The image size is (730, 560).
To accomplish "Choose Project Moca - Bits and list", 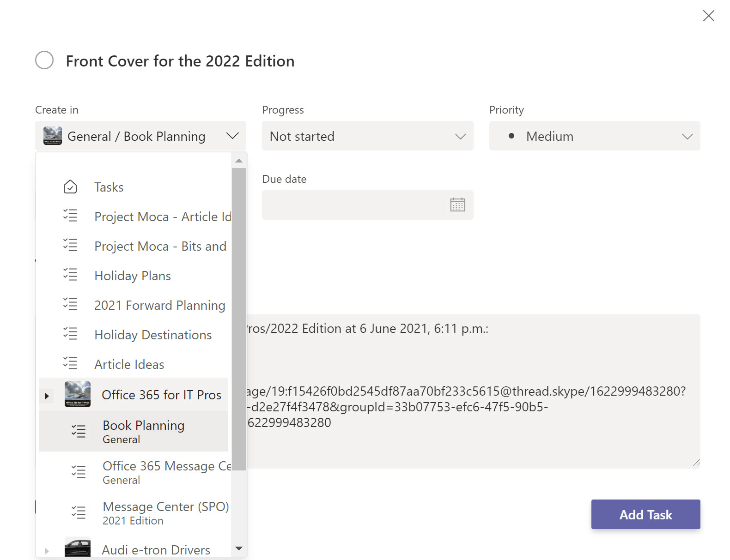I will point(160,246).
